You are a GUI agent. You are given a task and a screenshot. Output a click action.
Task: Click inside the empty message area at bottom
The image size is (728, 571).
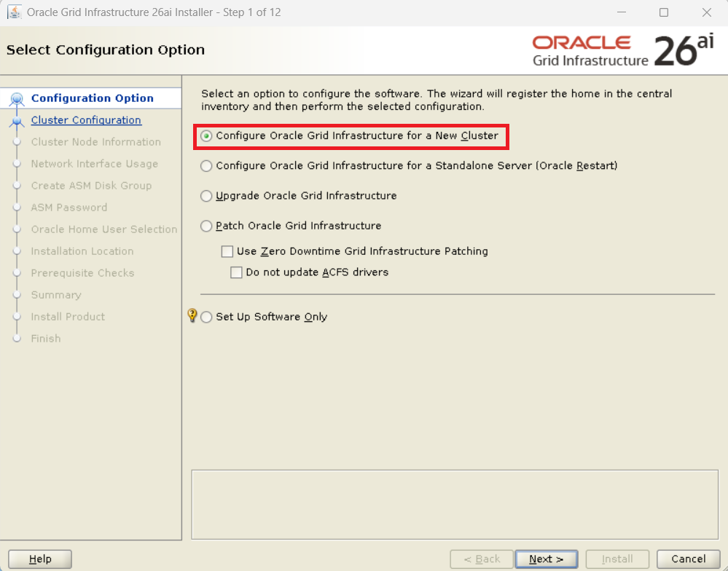[454, 503]
